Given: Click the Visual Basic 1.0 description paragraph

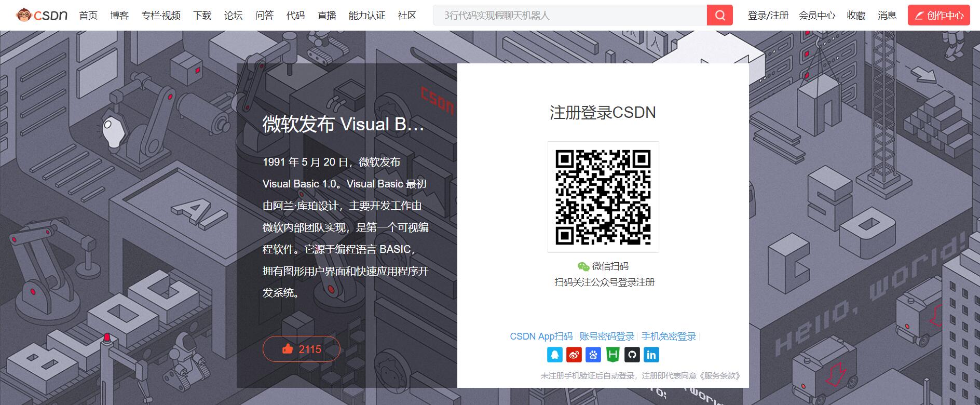Looking at the screenshot, I should [346, 227].
